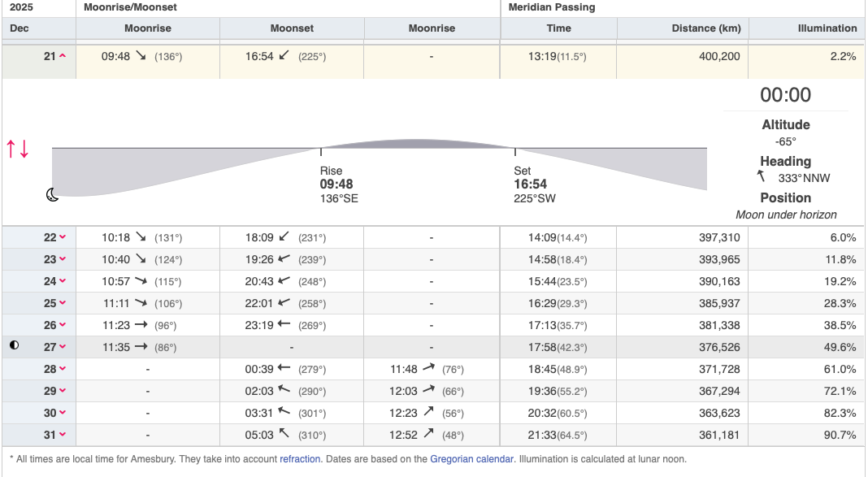Click moonrise direction arrow for Dec 31

click(x=427, y=434)
